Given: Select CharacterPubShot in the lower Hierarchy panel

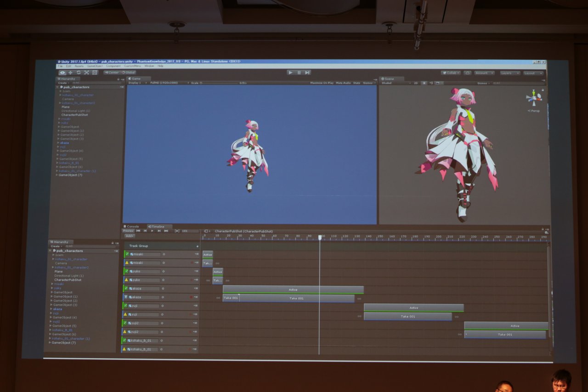Looking at the screenshot, I should point(68,280).
